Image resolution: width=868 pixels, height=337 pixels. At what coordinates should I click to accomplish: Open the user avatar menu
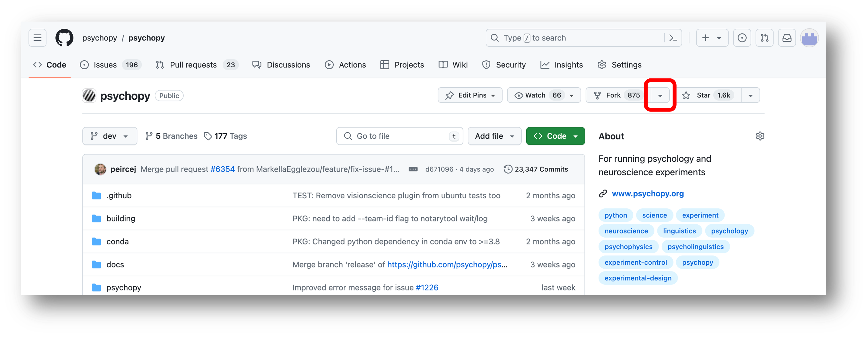click(x=809, y=38)
